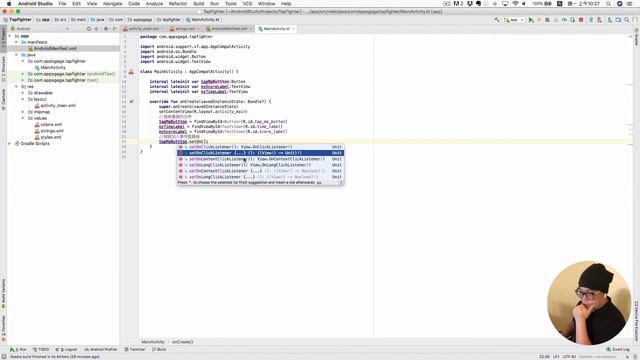640x360 pixels.
Task: Open strings.xml in values folder
Action: (51, 131)
